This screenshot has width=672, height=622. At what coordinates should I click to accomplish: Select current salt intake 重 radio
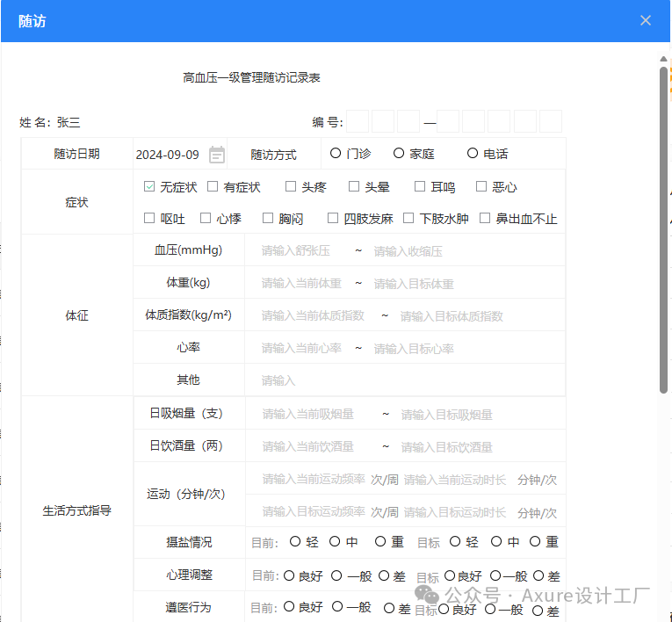pos(380,541)
